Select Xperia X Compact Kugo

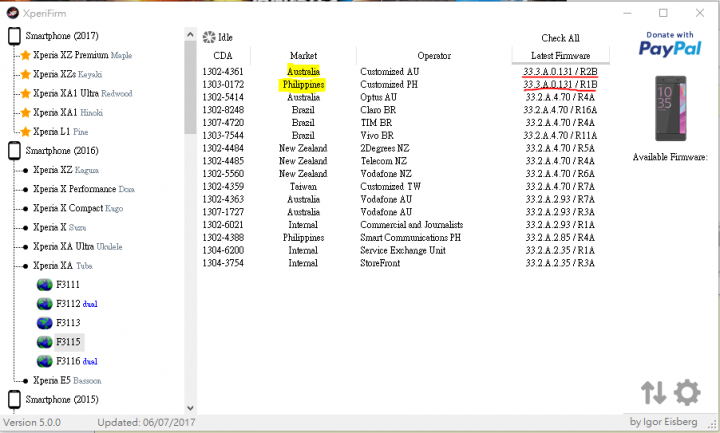[78, 208]
